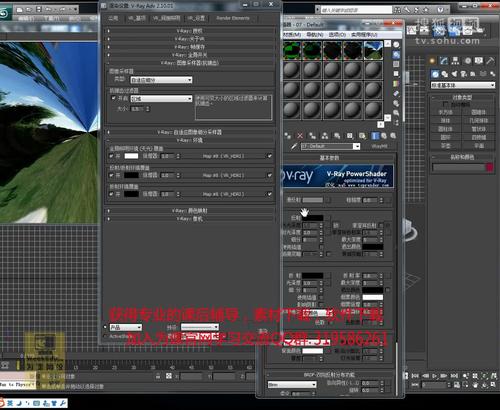Open the Motion tab in command panel
This screenshot has width=500, height=410.
468,61
